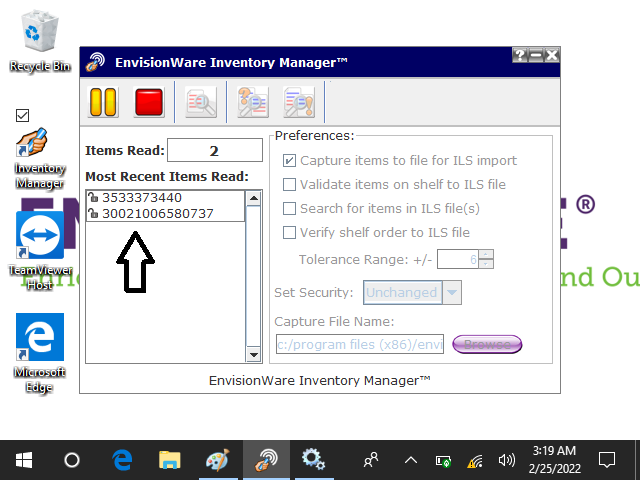Click the Items Read count field
The height and width of the screenshot is (480, 640).
coord(215,150)
